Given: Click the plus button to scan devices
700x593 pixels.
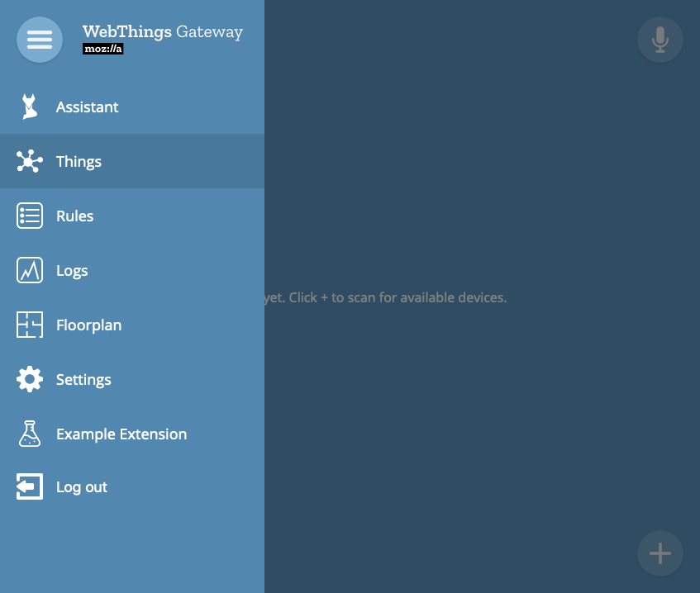Looking at the screenshot, I should pyautogui.click(x=660, y=553).
